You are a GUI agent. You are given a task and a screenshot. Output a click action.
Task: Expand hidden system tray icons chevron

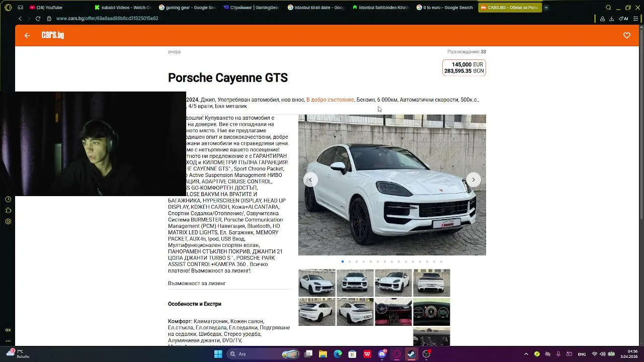point(526,354)
